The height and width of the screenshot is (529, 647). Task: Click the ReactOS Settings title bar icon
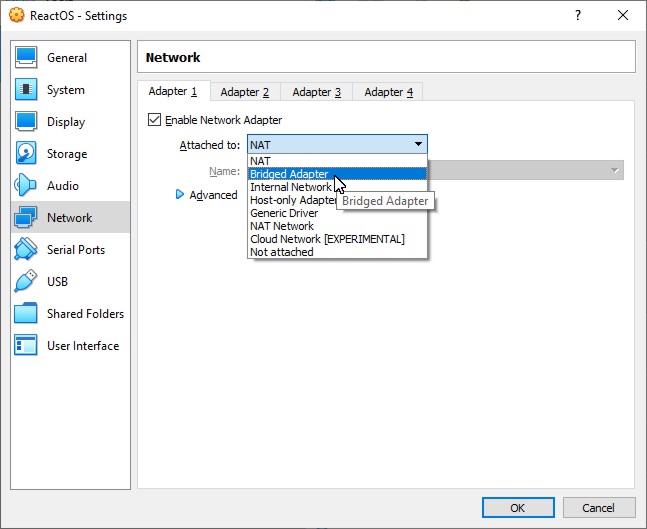(x=17, y=15)
